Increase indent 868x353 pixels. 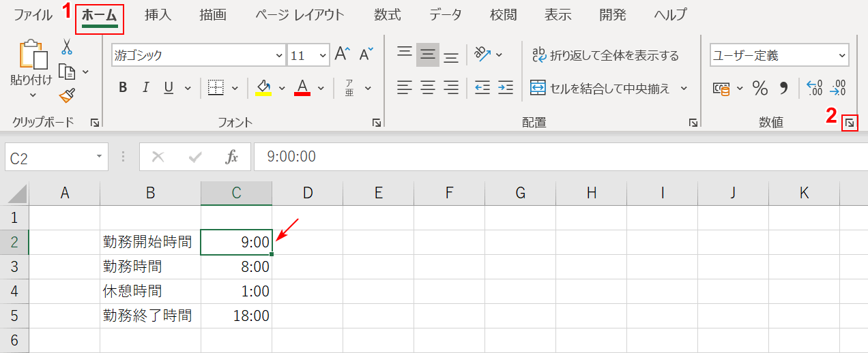pos(506,87)
